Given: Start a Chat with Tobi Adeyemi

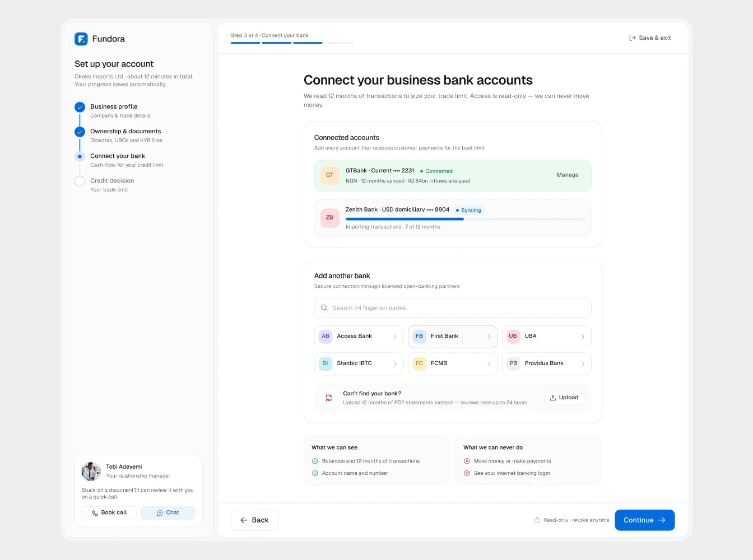Looking at the screenshot, I should pos(168,513).
